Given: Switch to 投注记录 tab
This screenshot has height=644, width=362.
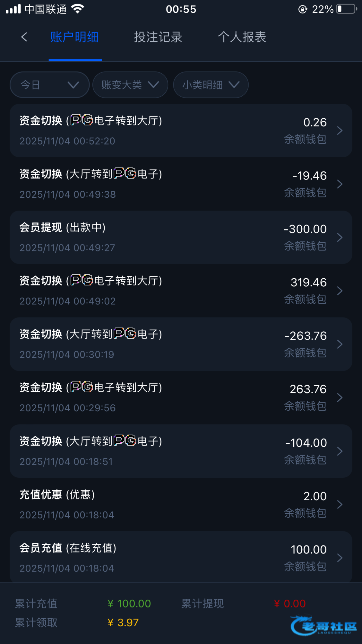Looking at the screenshot, I should [x=158, y=37].
